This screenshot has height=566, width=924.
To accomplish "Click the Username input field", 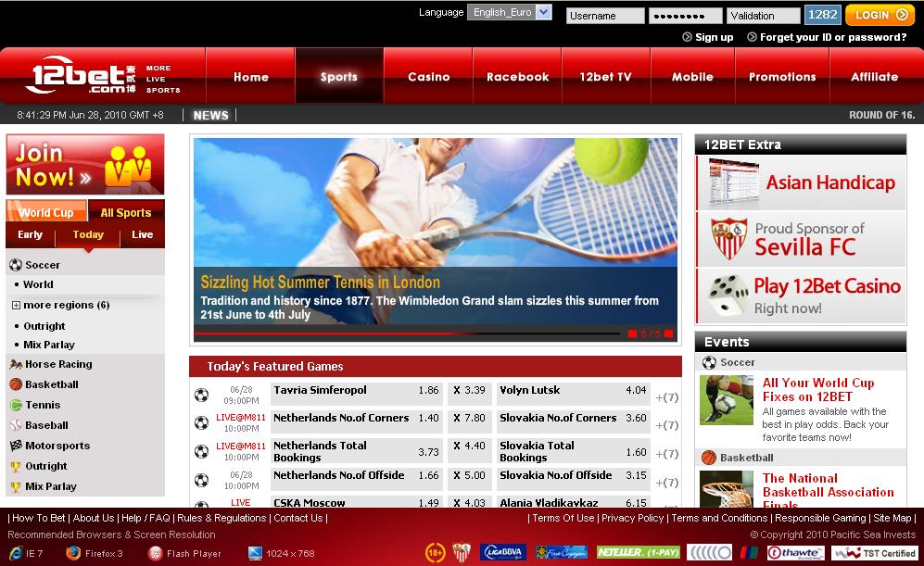I will pos(605,16).
